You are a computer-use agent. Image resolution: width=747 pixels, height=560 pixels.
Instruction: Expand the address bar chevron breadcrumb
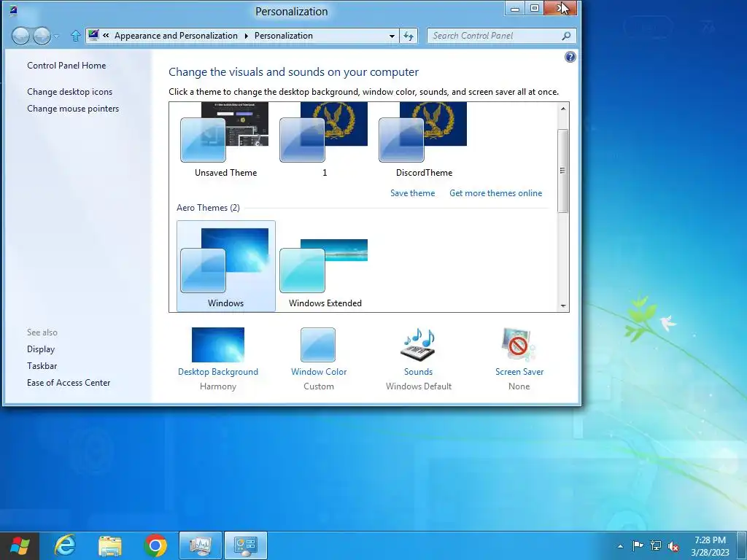coord(106,35)
